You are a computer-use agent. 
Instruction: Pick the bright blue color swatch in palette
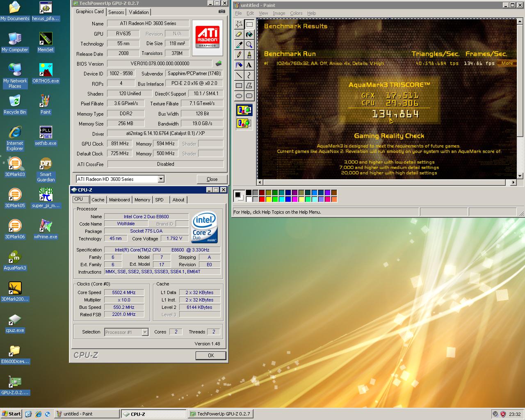tap(288, 199)
